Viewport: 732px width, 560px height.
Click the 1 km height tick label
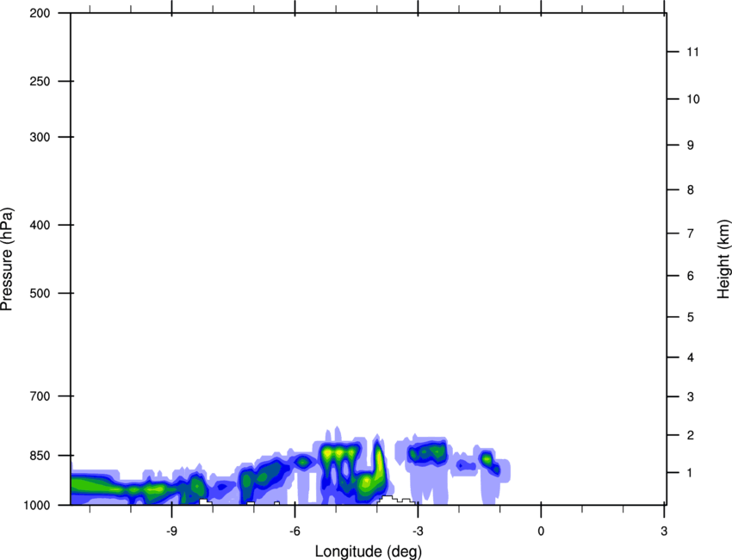pos(690,473)
